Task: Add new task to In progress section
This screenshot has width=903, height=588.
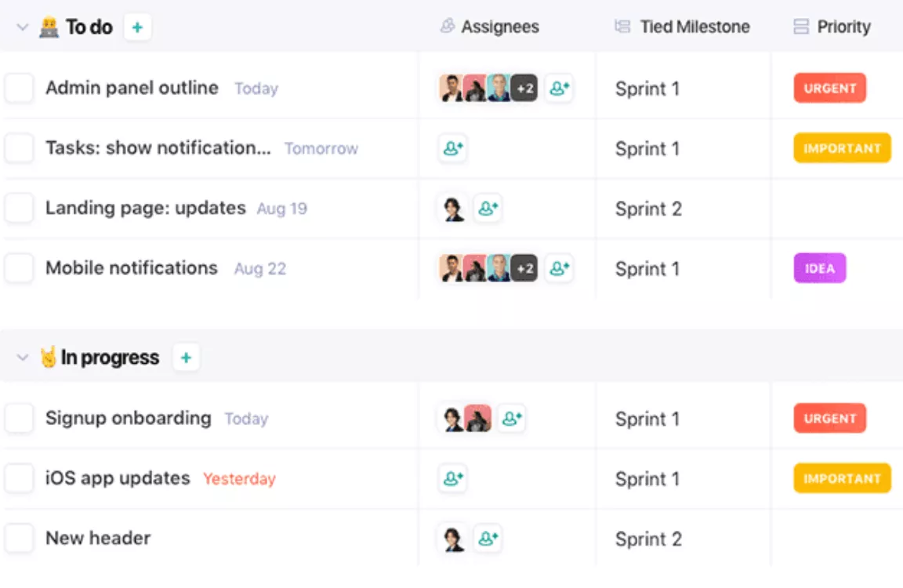Action: (186, 358)
